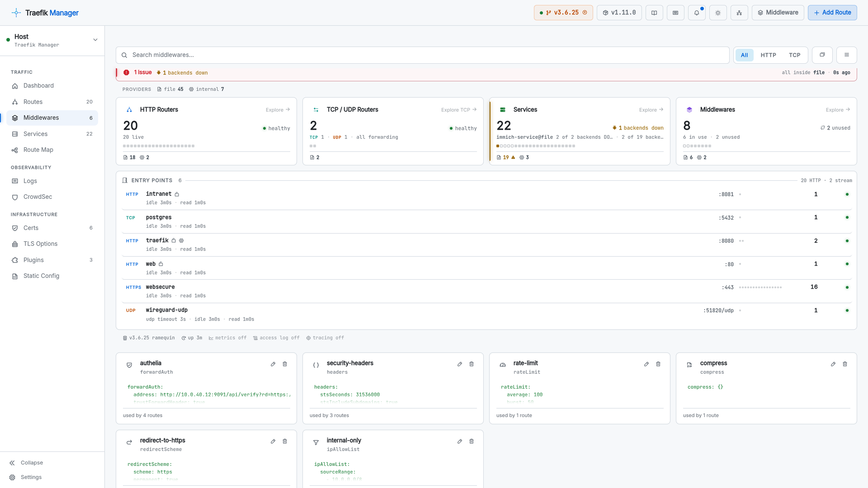The width and height of the screenshot is (868, 488).
Task: Click the Traefik Manager logo
Action: [x=45, y=13]
